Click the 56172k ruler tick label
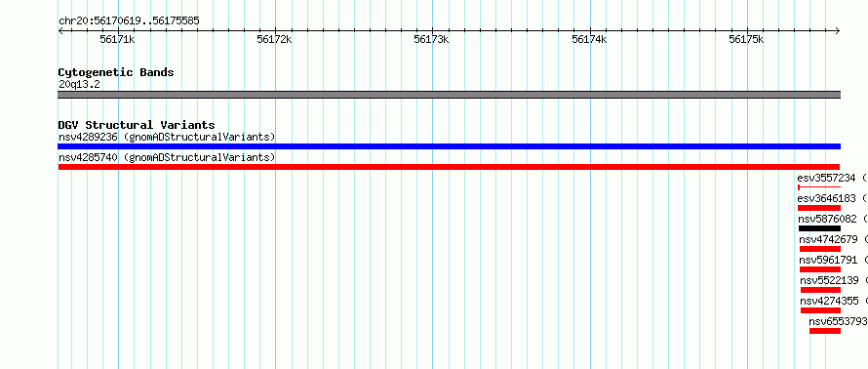 tap(274, 39)
